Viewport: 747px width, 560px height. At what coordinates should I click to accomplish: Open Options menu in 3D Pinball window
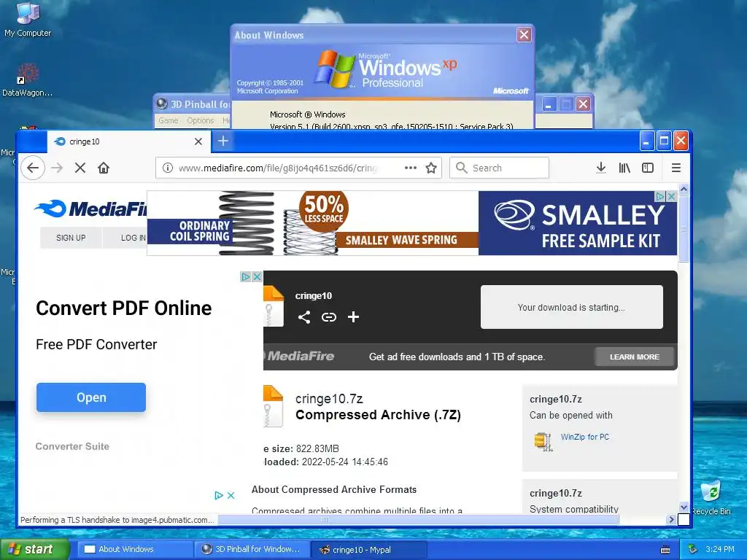click(200, 120)
